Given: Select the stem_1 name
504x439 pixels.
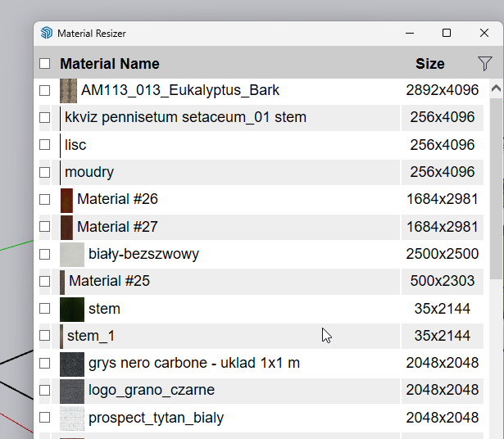Looking at the screenshot, I should 91,336.
